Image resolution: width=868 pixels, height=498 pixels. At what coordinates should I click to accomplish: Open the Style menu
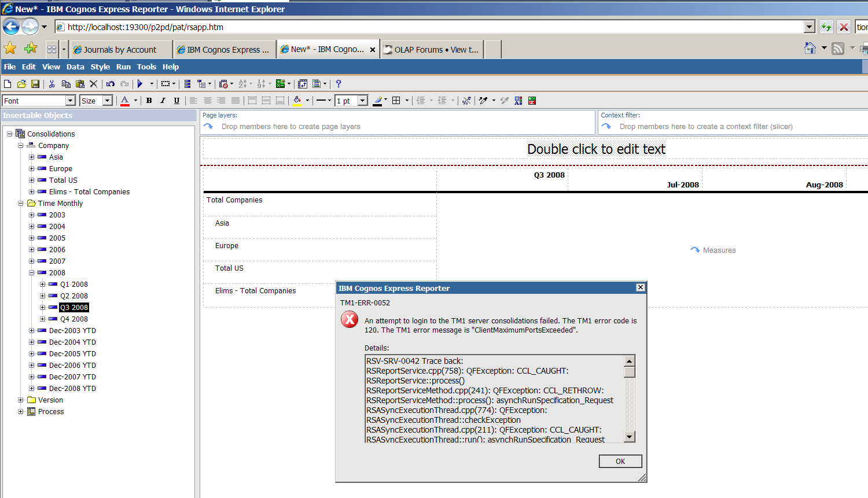[x=100, y=67]
